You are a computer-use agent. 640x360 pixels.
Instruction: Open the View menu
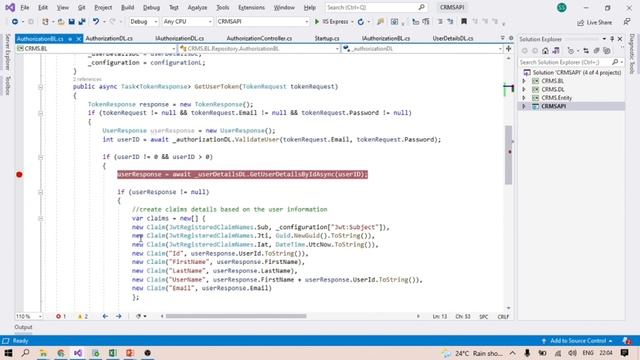click(x=62, y=7)
